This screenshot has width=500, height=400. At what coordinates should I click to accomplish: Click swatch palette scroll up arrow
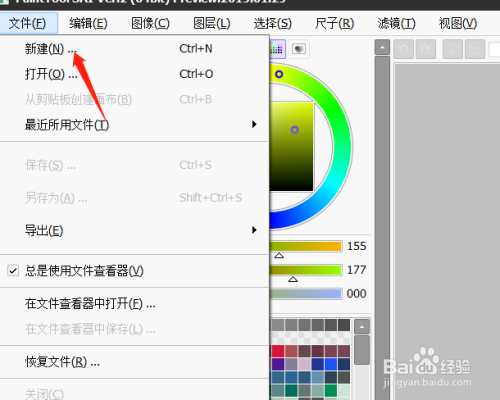coord(362,327)
